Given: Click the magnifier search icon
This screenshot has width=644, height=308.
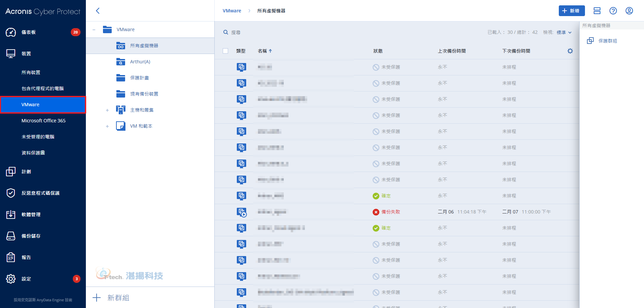Looking at the screenshot, I should pos(226,32).
